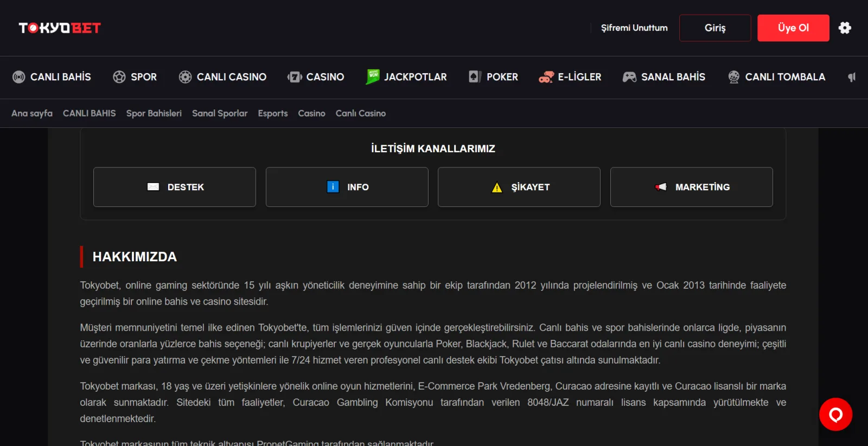Image resolution: width=868 pixels, height=446 pixels.
Task: Click the HAKKIMIZDA heading
Action: (x=135, y=257)
